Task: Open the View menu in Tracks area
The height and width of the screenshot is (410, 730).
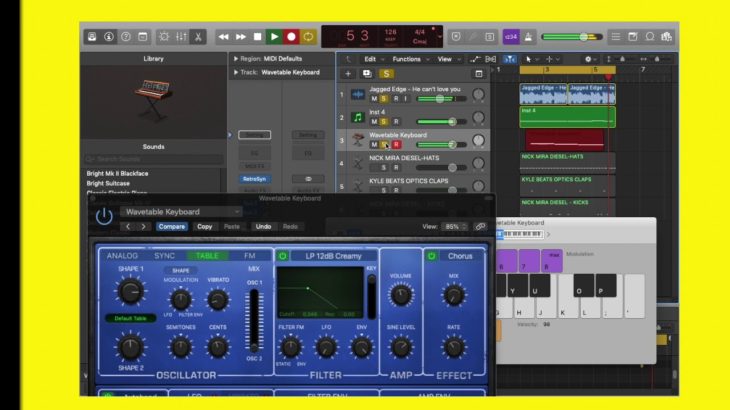Action: [x=448, y=59]
